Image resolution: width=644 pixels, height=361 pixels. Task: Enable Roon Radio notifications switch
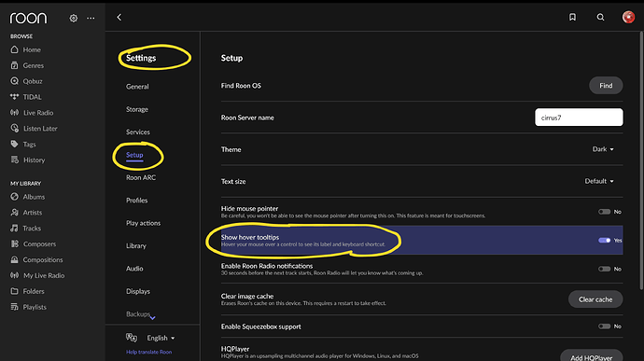[x=604, y=269]
